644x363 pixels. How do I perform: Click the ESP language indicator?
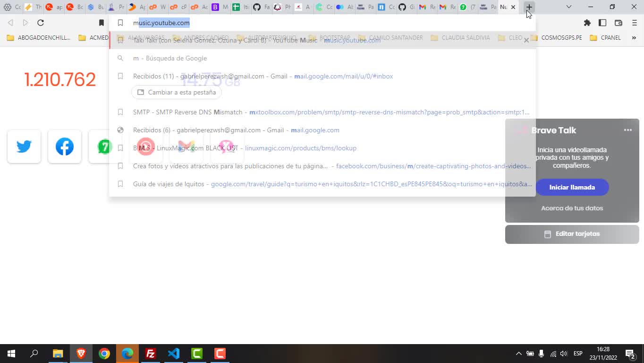[x=578, y=354]
